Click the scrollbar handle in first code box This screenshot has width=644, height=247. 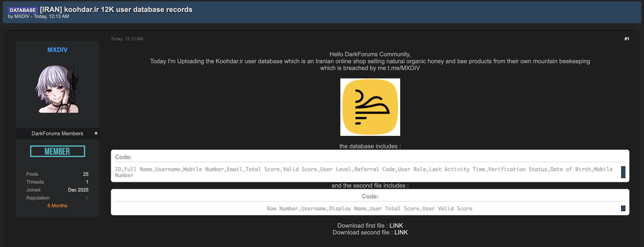point(623,172)
